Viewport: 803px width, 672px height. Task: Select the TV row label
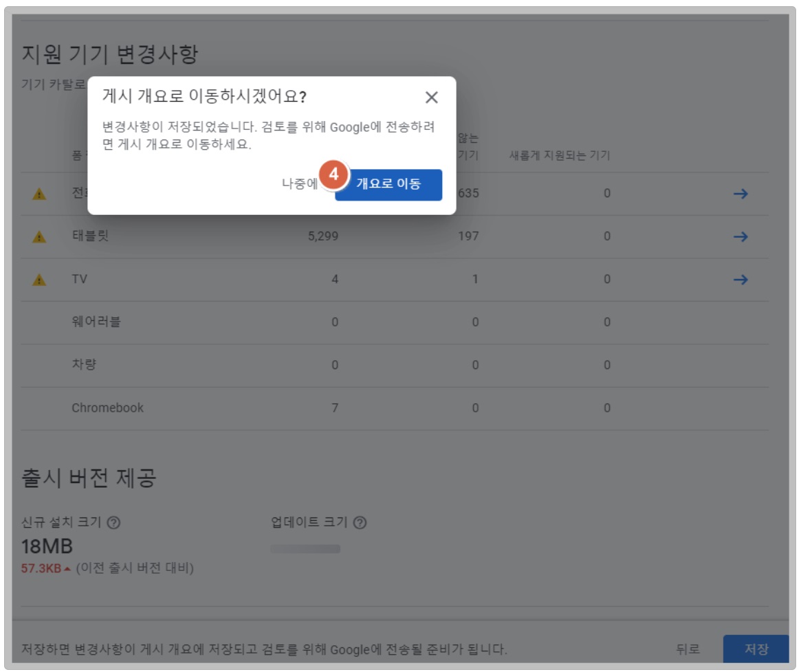[79, 279]
